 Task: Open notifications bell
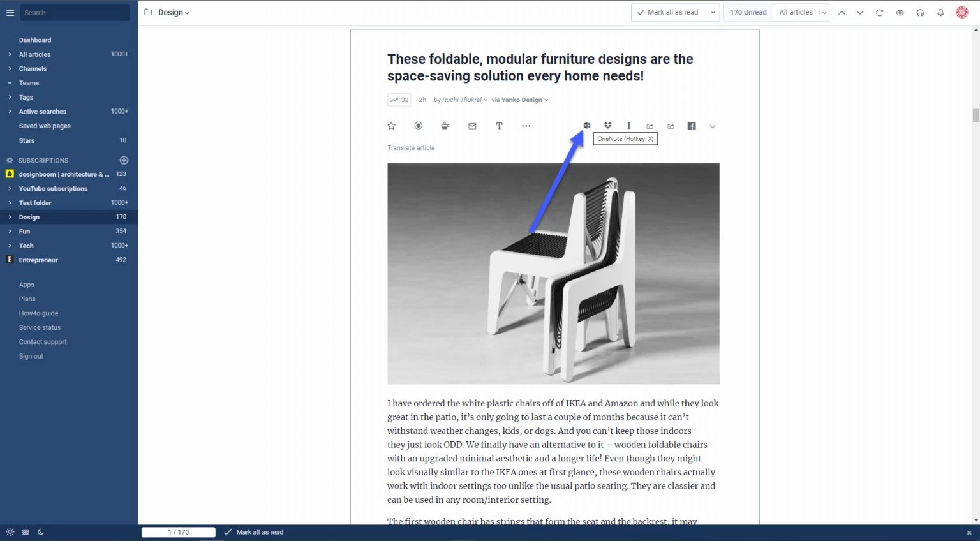tap(940, 13)
